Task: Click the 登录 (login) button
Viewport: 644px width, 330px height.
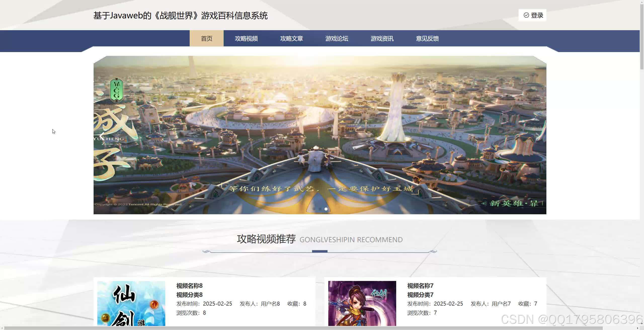Action: click(x=533, y=15)
